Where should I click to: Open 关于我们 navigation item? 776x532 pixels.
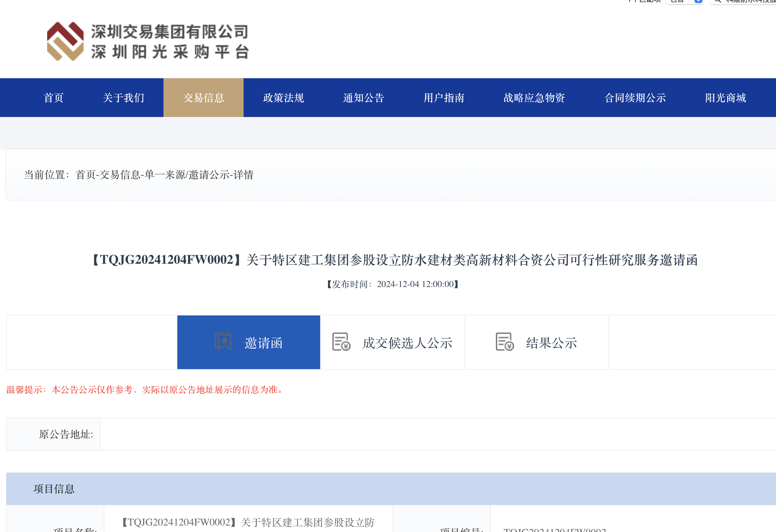(x=123, y=98)
